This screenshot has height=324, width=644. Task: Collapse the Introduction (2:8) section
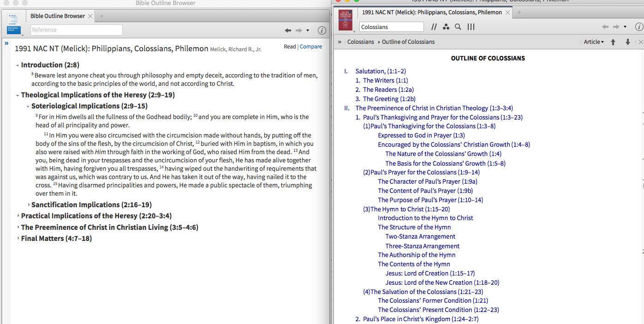[x=18, y=66]
